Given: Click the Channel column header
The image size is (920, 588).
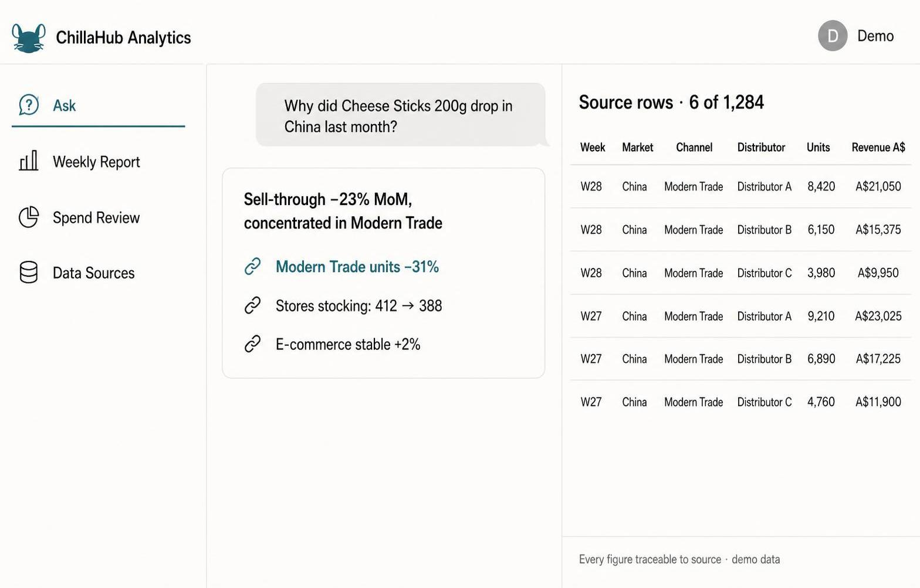Looking at the screenshot, I should 694,148.
